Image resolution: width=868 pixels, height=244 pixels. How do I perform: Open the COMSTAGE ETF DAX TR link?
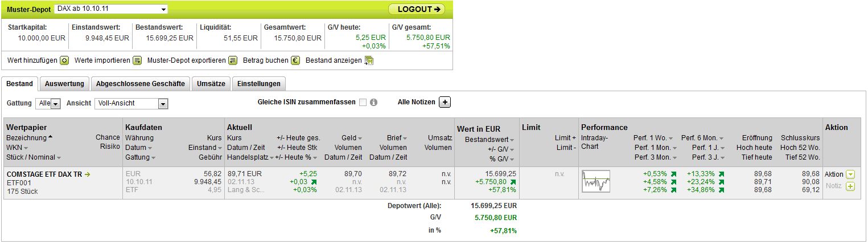click(x=45, y=174)
